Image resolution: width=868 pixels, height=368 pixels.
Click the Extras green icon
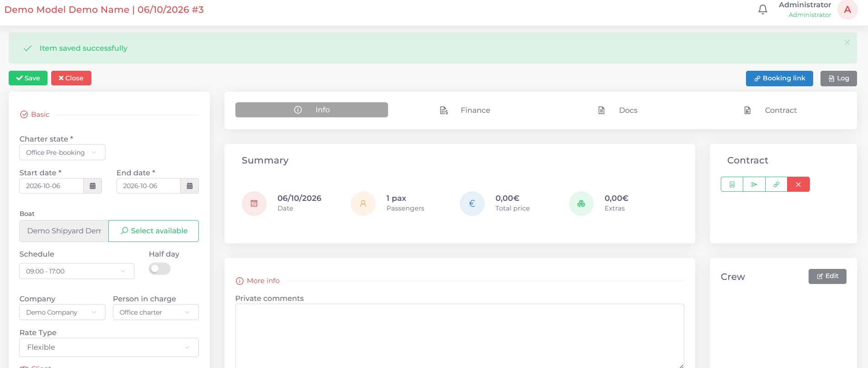point(581,204)
